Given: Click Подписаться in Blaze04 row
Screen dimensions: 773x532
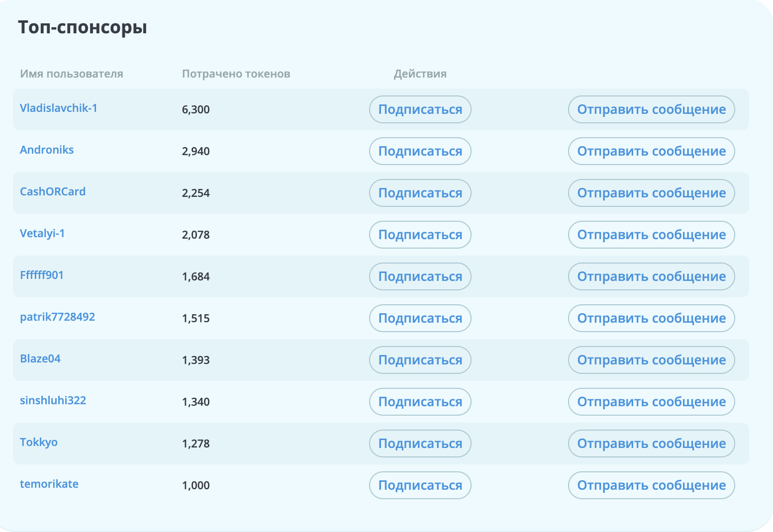Looking at the screenshot, I should point(420,360).
